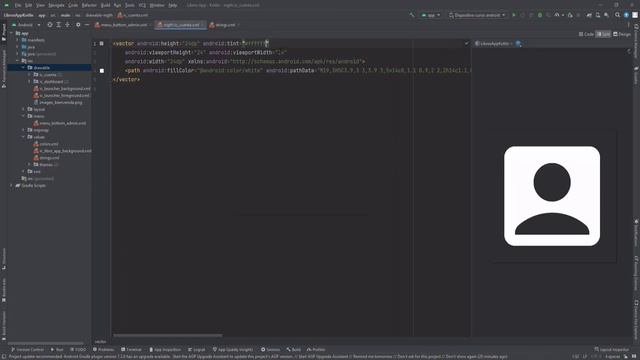Select ic_launcher_foreground.xml in project tree

62,96
